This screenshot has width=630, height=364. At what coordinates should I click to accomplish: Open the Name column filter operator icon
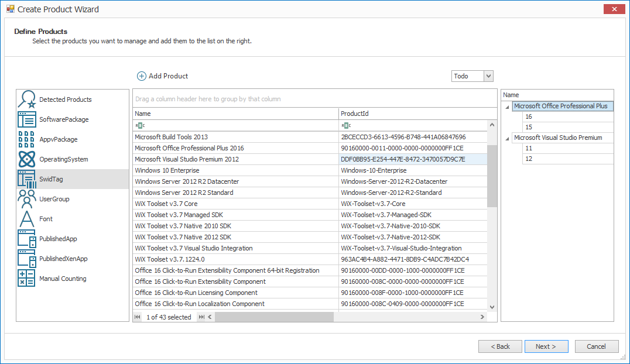pos(140,125)
